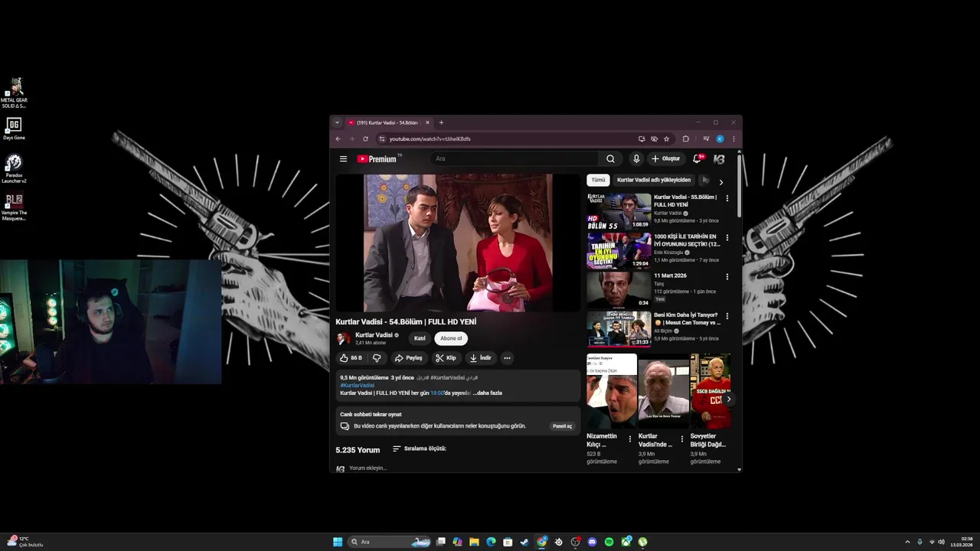Open the Windows Start menu
980x551 pixels.
[x=338, y=542]
